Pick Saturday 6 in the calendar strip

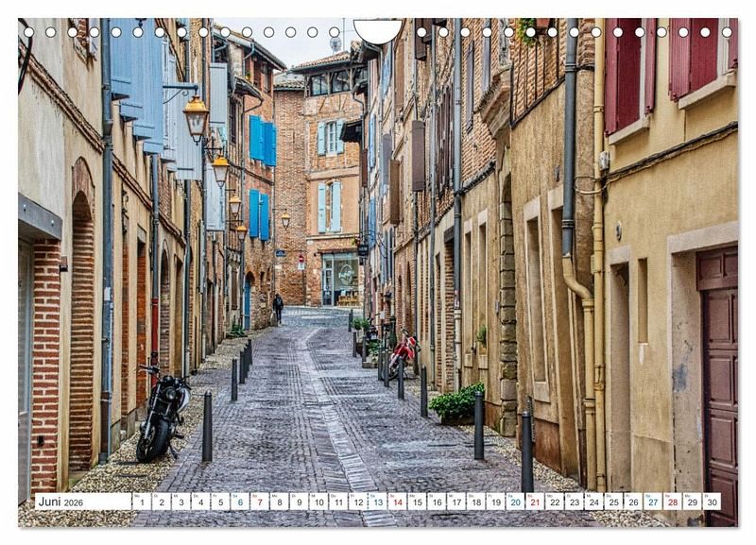point(240,502)
